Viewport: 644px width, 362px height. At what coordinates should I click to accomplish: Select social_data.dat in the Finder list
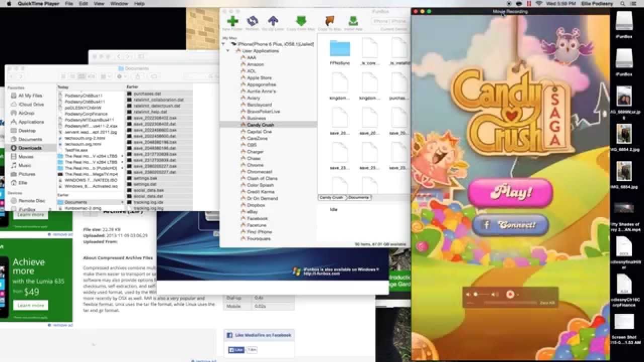(148, 196)
